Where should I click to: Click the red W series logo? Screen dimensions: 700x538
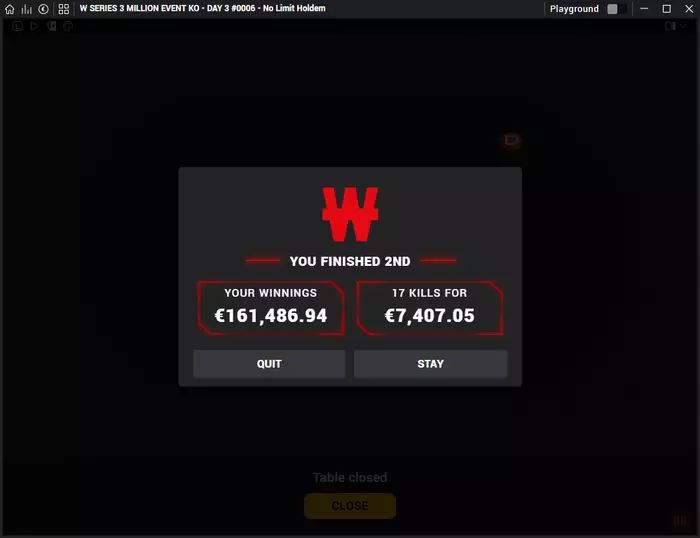[x=350, y=214]
